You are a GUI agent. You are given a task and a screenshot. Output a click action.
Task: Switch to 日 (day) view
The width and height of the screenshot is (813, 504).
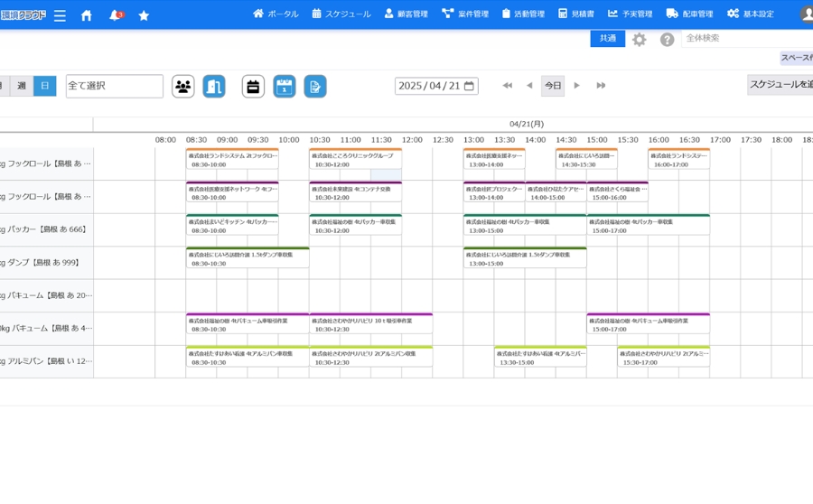[x=44, y=86]
